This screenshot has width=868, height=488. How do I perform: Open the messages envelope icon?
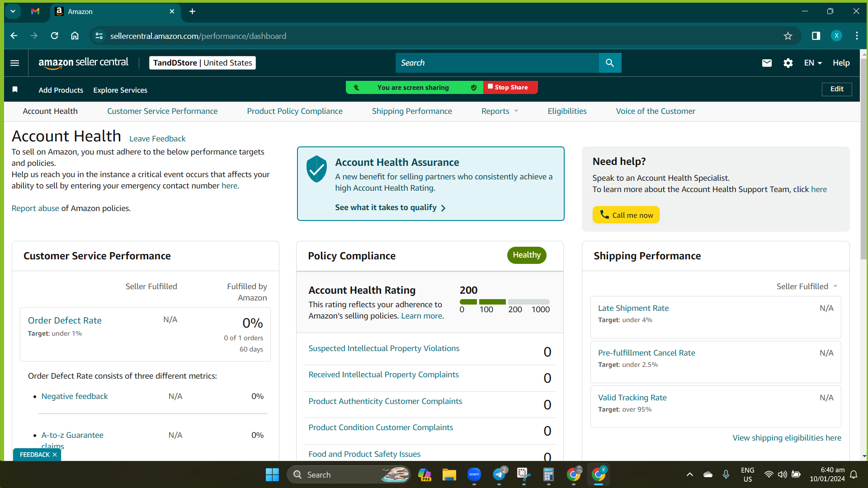pyautogui.click(x=767, y=63)
